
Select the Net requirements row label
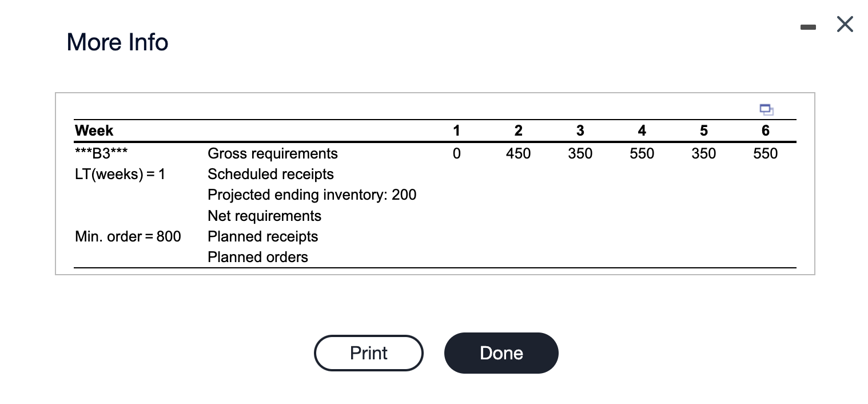(x=264, y=216)
